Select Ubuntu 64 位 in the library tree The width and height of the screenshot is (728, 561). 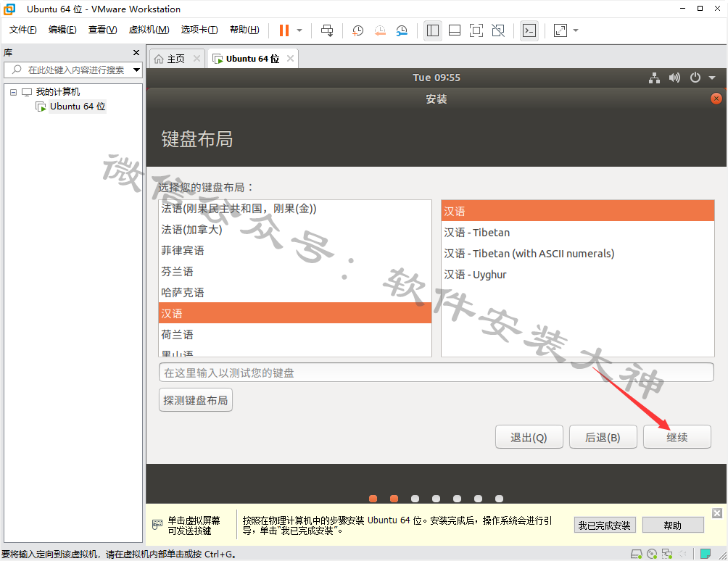pyautogui.click(x=78, y=107)
